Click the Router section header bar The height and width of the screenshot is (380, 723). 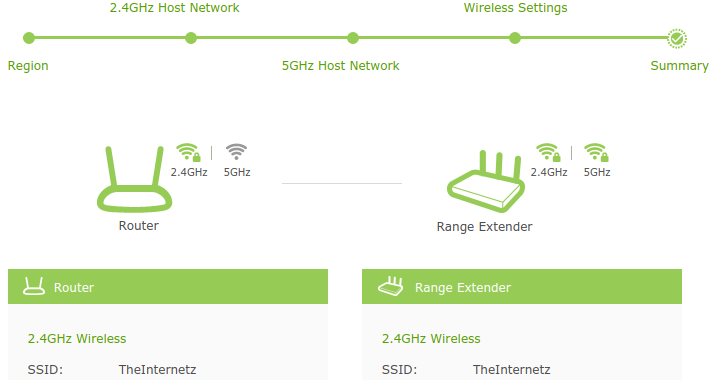coord(168,286)
